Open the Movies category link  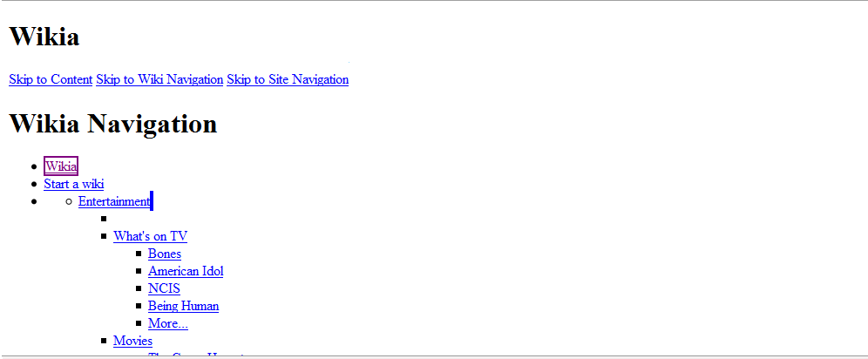pos(132,341)
